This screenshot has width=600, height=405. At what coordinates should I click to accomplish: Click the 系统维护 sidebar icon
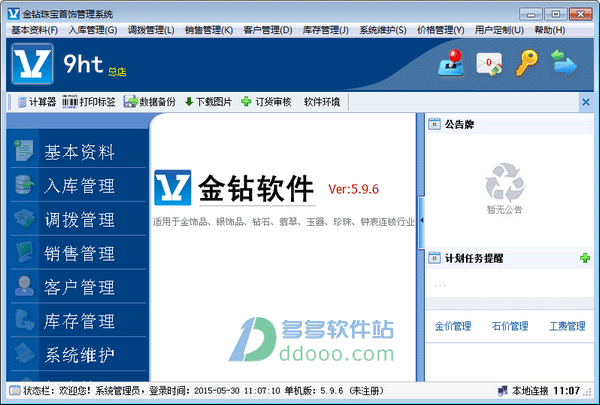[24, 353]
